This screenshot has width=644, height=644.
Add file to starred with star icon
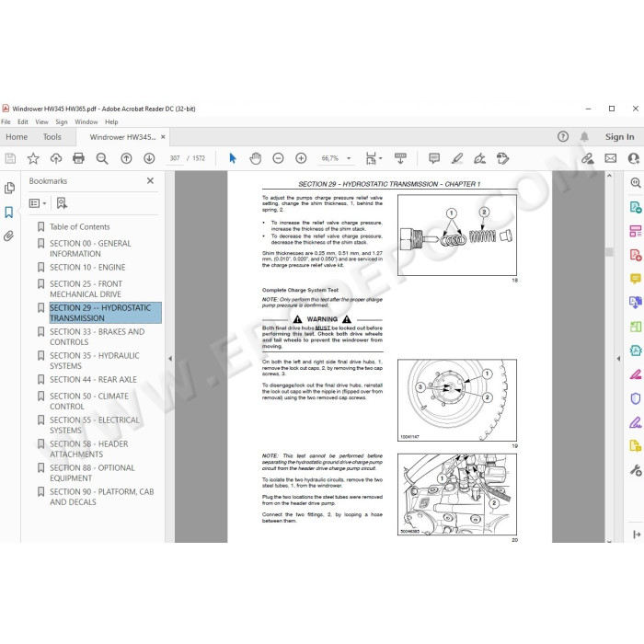coord(33,158)
